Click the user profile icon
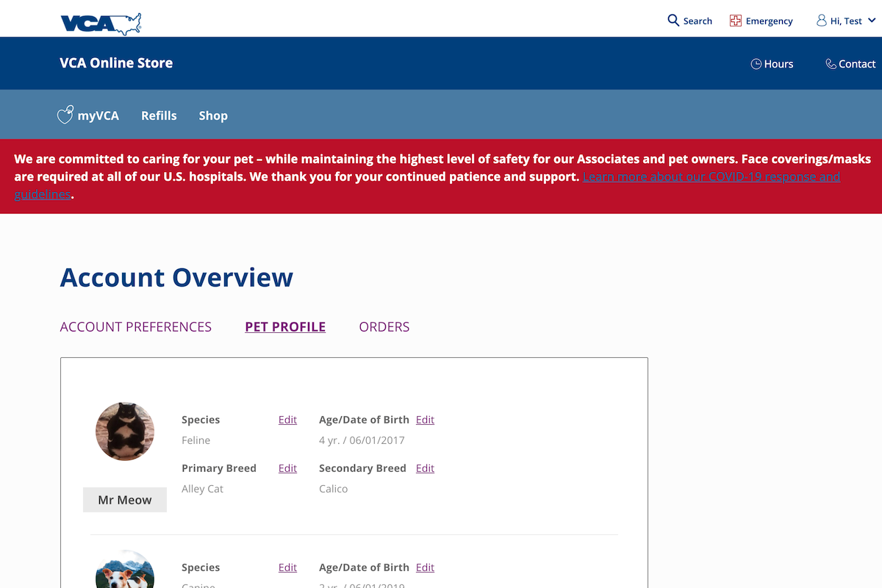The width and height of the screenshot is (882, 588). click(x=821, y=21)
